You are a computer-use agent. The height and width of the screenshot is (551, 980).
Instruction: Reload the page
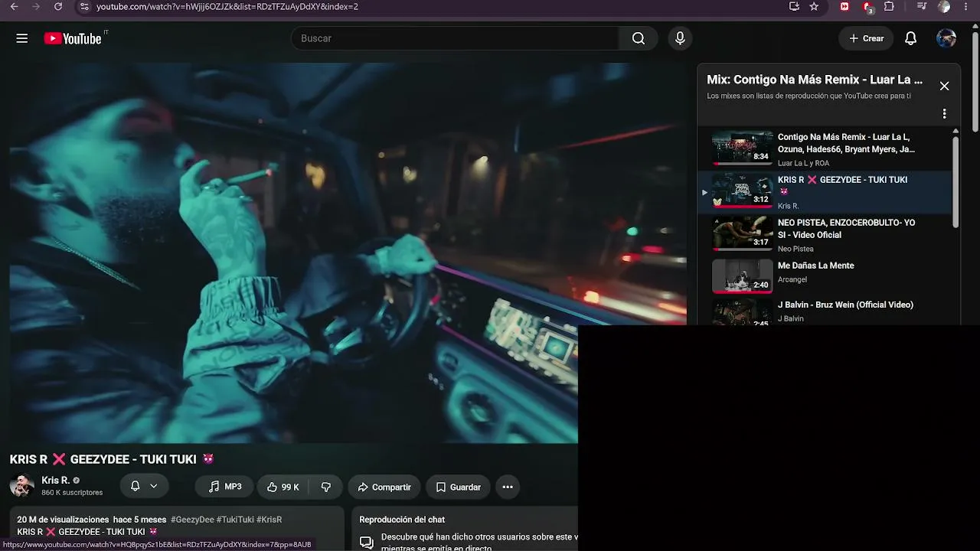tap(58, 7)
